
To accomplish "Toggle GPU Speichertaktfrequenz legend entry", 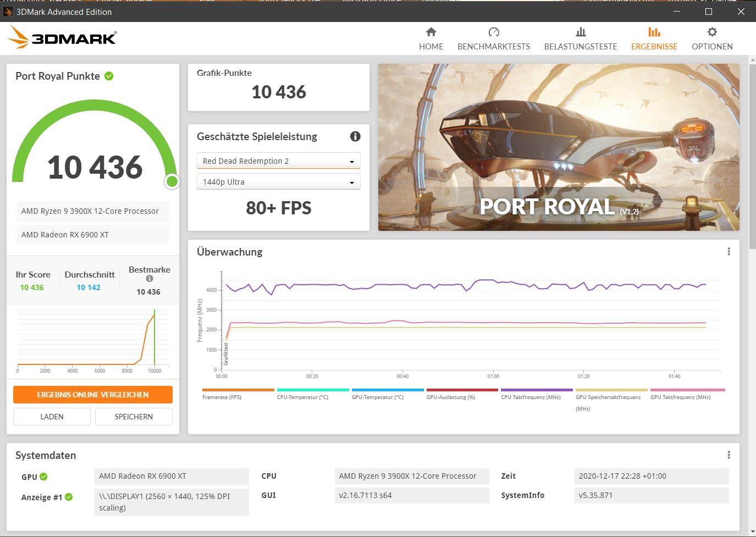I will pyautogui.click(x=611, y=400).
